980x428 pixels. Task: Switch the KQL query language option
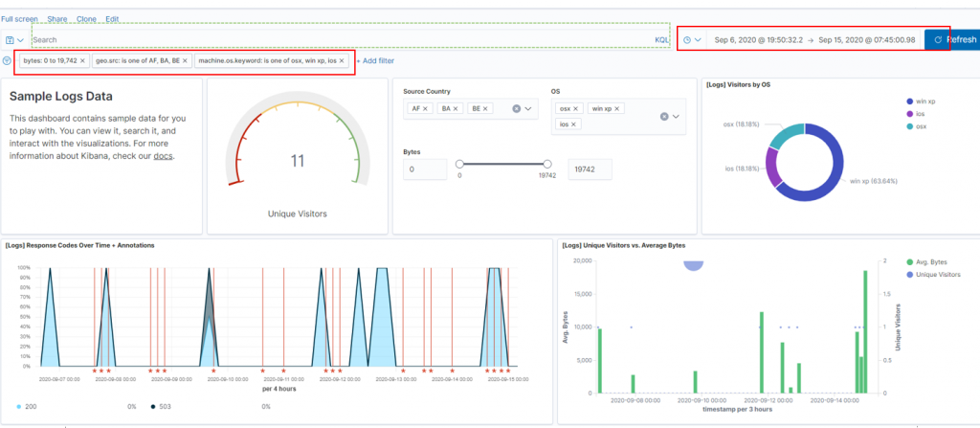coord(661,39)
